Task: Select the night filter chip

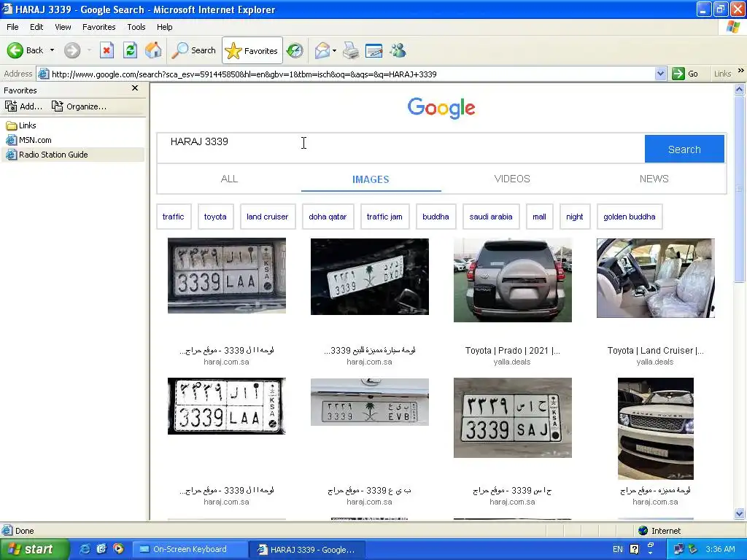Action: pos(575,217)
